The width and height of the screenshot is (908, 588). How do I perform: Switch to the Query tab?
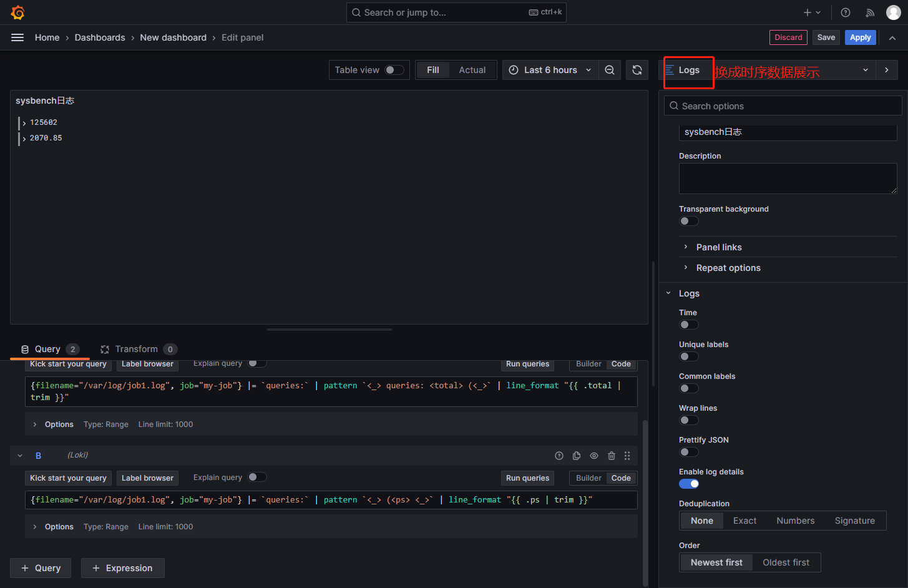coord(49,349)
